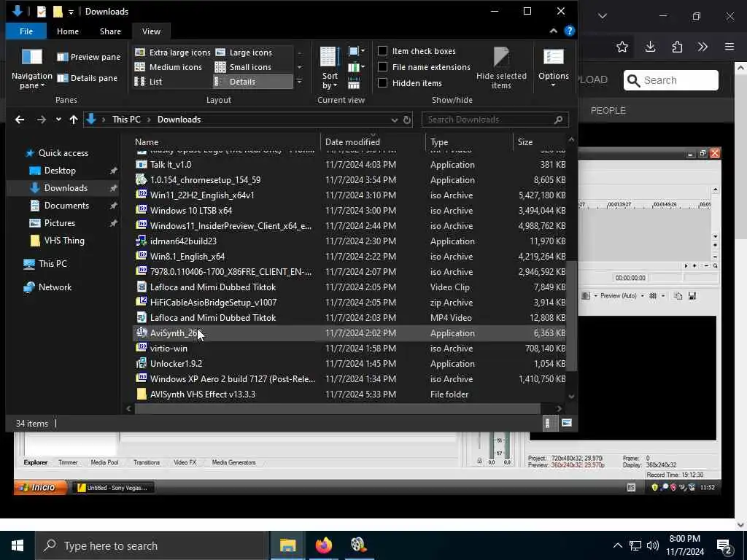Viewport: 747px width, 560px height.
Task: Go up one folder level
Action: coord(74,120)
